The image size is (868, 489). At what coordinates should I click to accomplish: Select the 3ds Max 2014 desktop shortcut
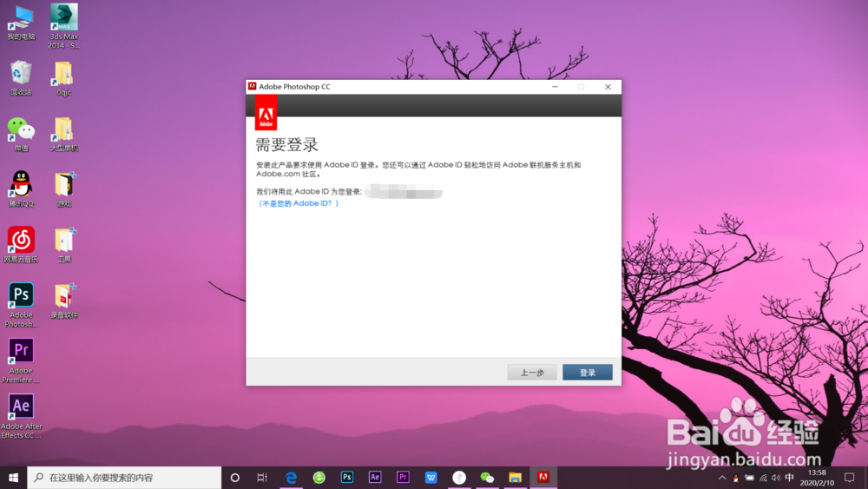tap(63, 26)
